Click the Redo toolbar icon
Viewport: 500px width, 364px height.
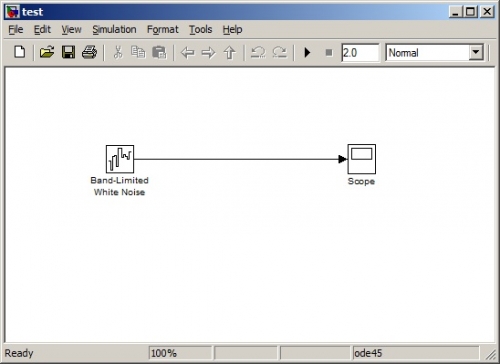click(x=279, y=52)
